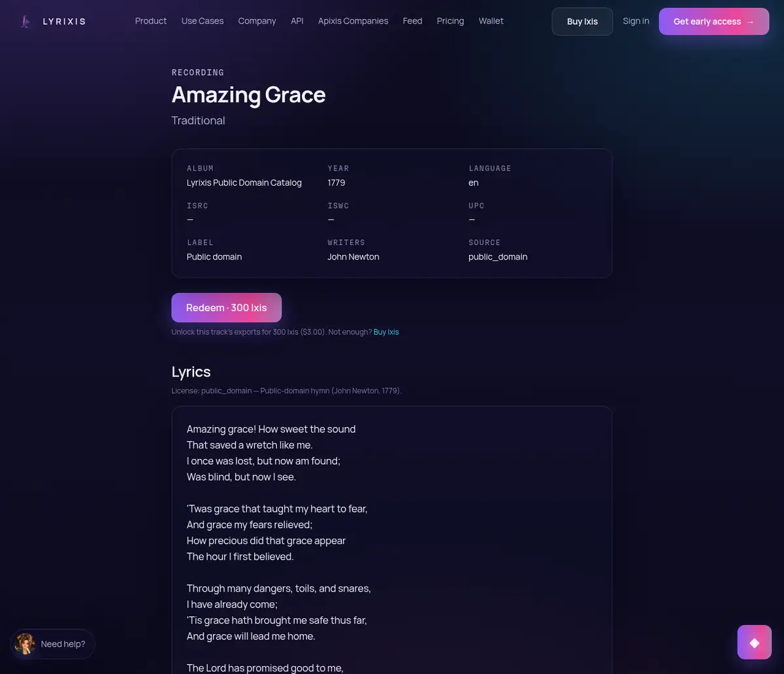Click the Lyrics section heading
Screen dimensions: 784x674
pyautogui.click(x=191, y=372)
